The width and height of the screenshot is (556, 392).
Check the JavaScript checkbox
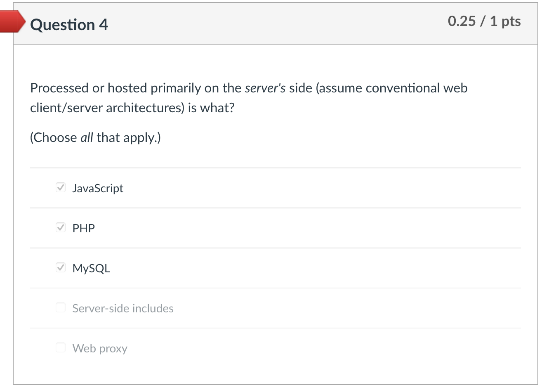pos(60,187)
